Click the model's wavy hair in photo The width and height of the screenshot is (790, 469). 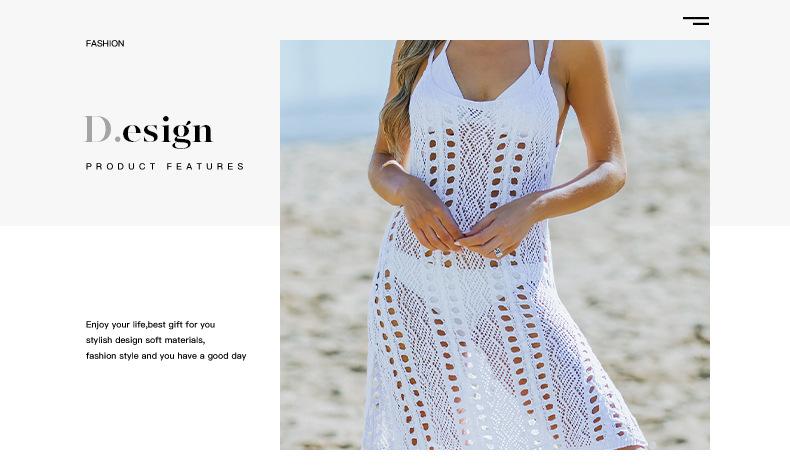point(403,96)
